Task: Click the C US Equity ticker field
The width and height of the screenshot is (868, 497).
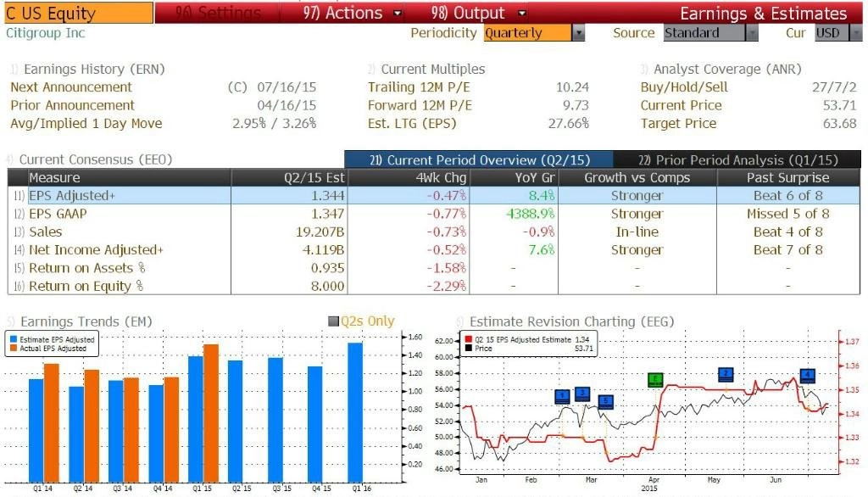Action: point(78,13)
